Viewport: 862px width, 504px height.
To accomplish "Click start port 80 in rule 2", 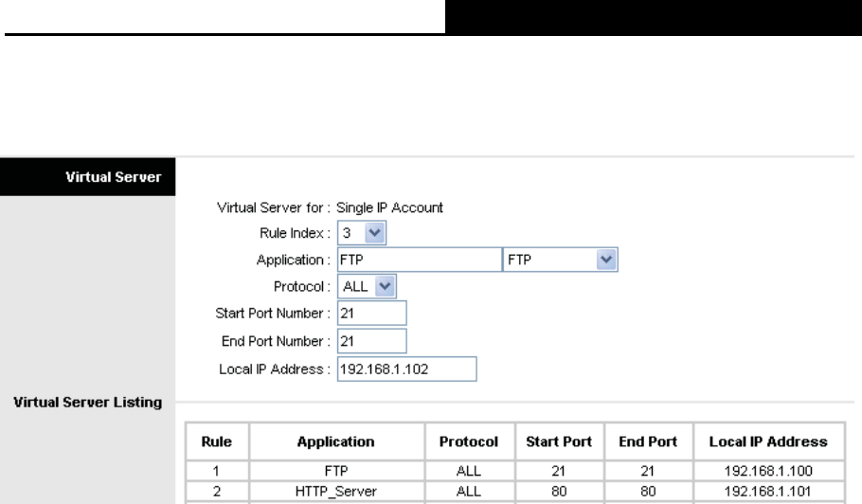I will click(x=559, y=492).
